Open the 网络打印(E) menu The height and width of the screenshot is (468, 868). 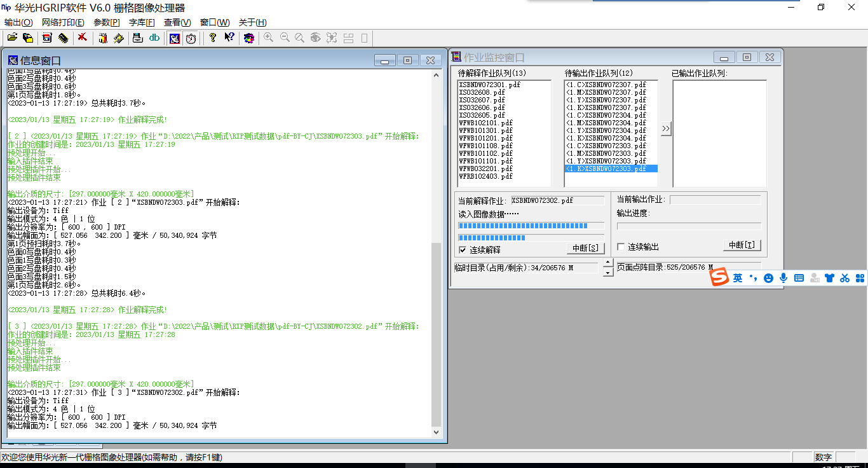click(63, 22)
